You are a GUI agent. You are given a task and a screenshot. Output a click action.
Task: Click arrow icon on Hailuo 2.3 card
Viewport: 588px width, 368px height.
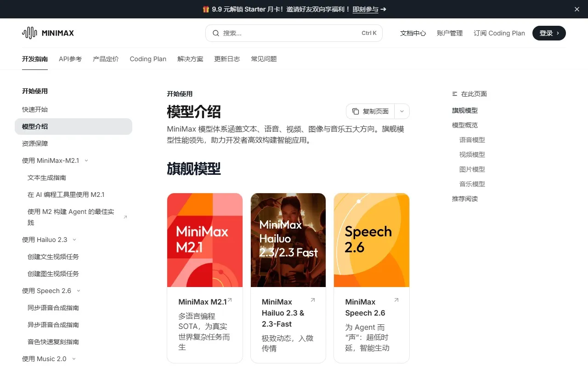point(313,300)
